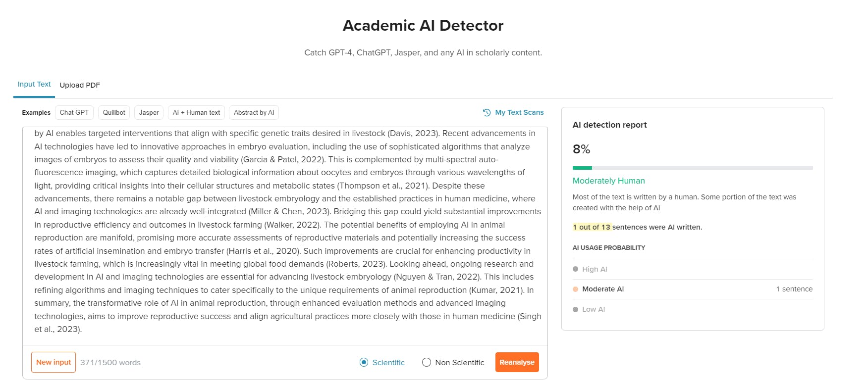
Task: Switch to the Input Text tab
Action: tap(34, 85)
